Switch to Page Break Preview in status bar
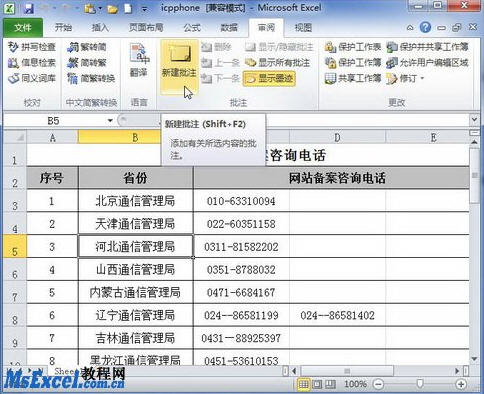This screenshot has height=394, width=484. pos(330,384)
